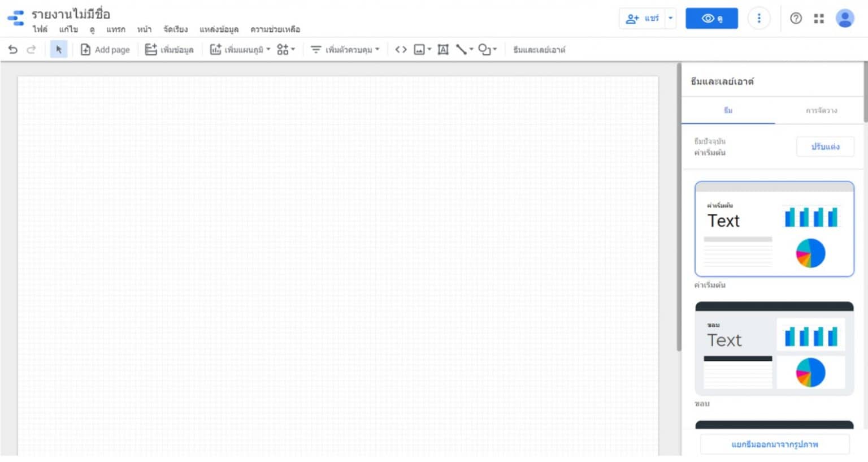868x462 pixels.
Task: Select the line drawing tool
Action: [x=462, y=50]
